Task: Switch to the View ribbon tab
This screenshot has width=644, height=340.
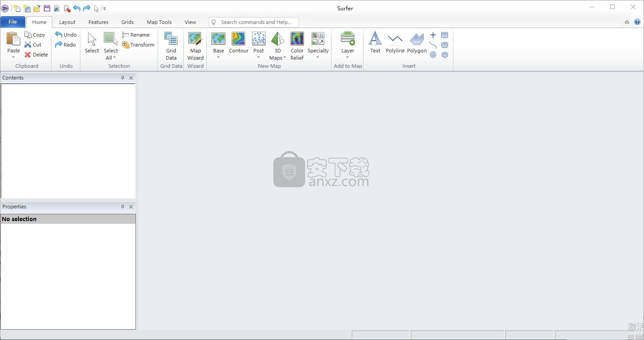Action: click(190, 22)
